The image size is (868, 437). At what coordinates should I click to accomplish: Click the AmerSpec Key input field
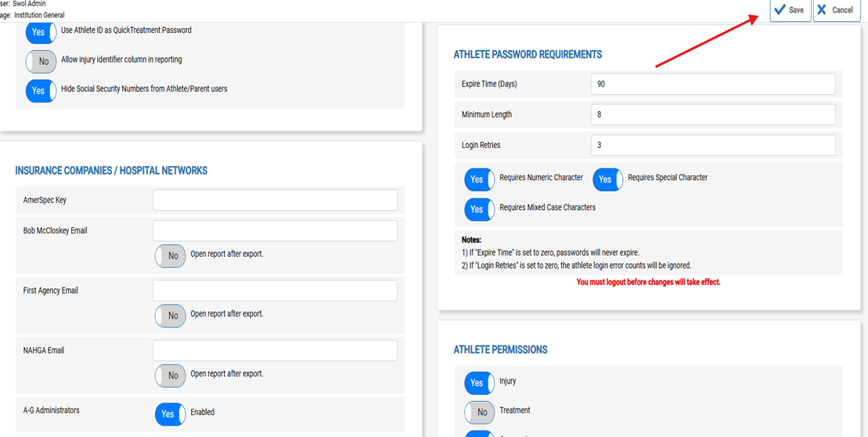tap(275, 200)
